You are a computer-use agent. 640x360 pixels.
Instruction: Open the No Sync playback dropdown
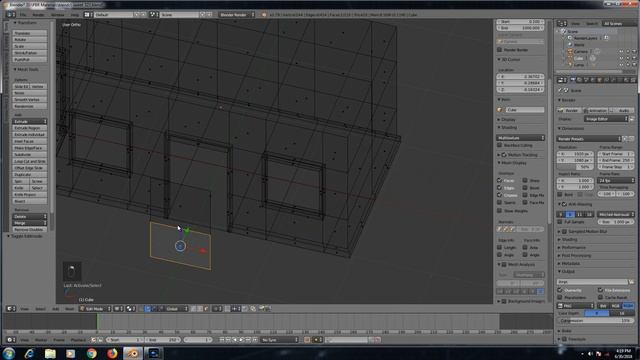tap(280, 340)
